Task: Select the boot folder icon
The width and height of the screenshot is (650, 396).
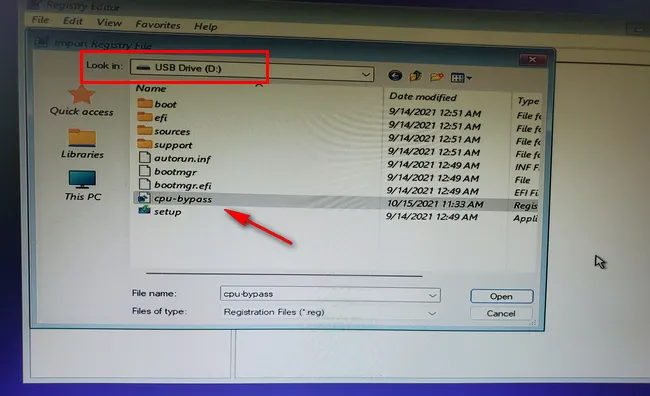Action: point(145,103)
